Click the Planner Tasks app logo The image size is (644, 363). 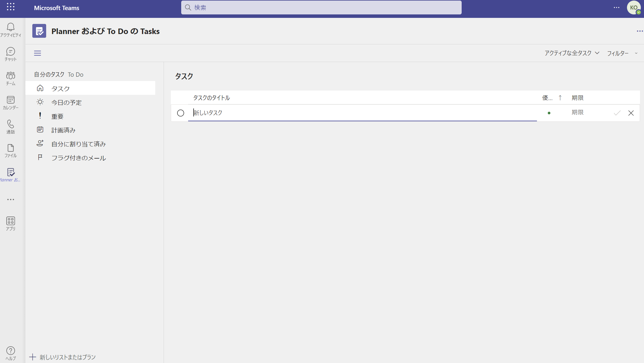(39, 31)
